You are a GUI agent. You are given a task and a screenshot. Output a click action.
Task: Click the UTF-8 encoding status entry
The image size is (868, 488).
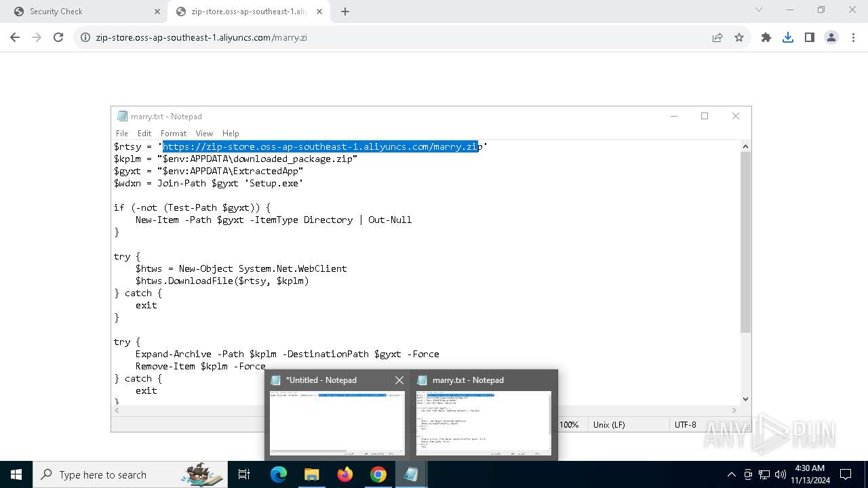685,424
